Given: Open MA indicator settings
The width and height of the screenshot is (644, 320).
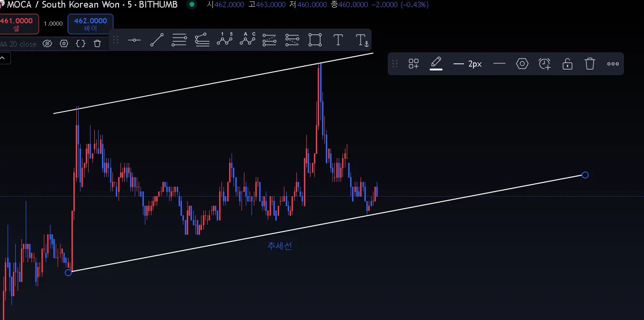Looking at the screenshot, I should pos(64,44).
